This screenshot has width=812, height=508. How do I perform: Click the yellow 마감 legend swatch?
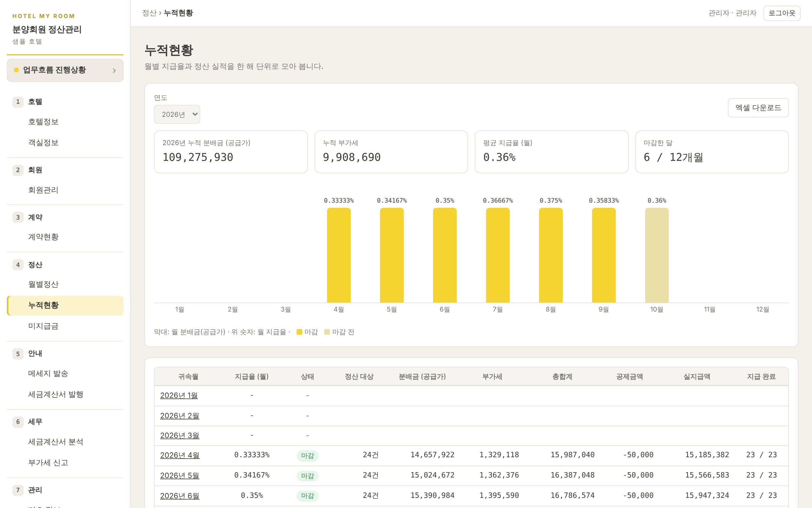(x=299, y=332)
